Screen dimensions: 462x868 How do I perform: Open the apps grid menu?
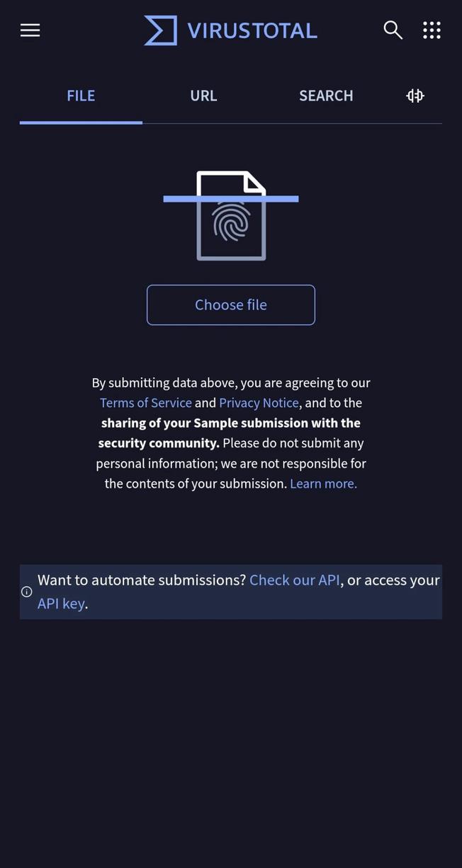pyautogui.click(x=432, y=28)
